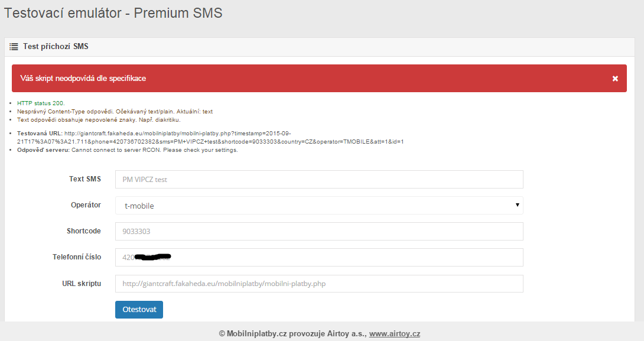Image resolution: width=644 pixels, height=341 pixels.
Task: Click the HTTP status 200 message
Action: 41,103
